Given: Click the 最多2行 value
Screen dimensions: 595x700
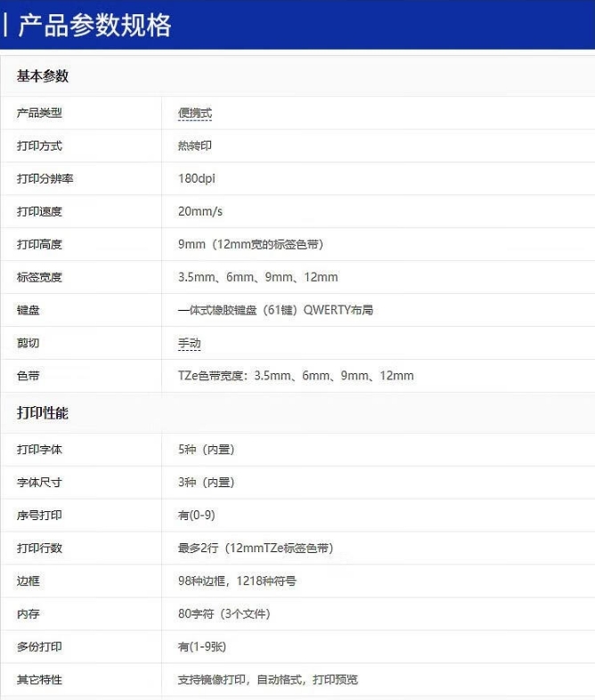Looking at the screenshot, I should [x=256, y=549].
